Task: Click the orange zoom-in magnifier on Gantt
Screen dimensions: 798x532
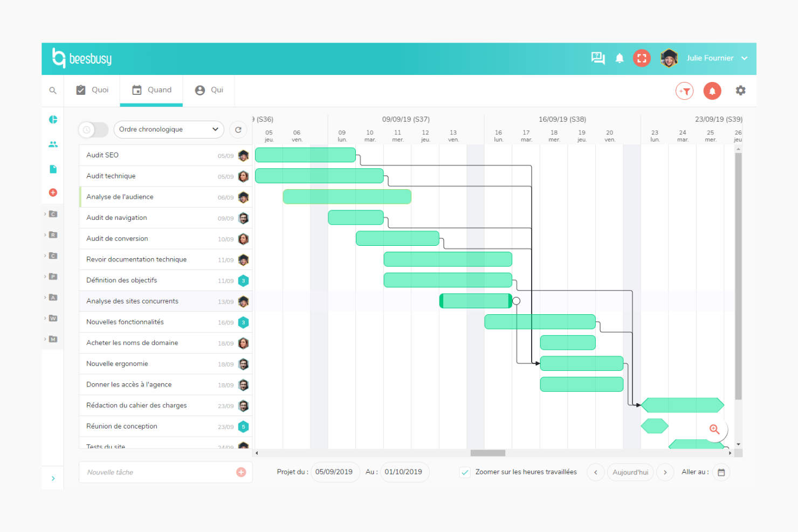Action: click(714, 429)
